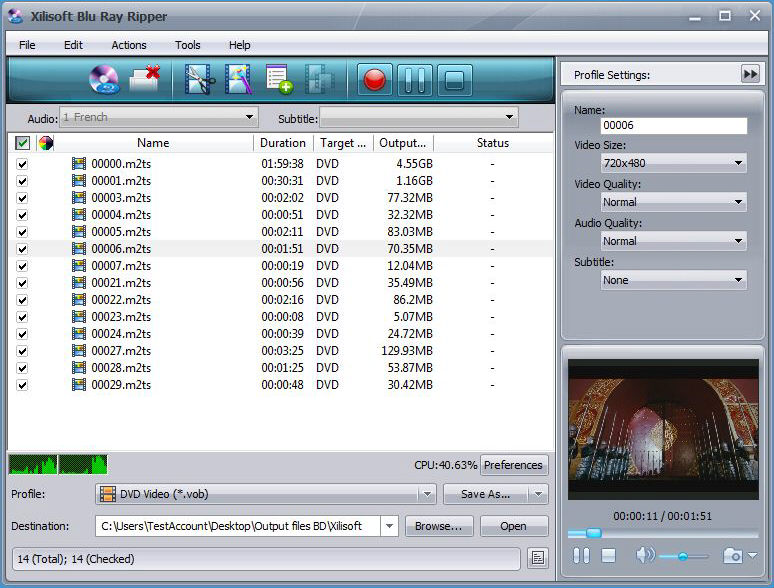Open the Actions menu
Screen dimensions: 774x588
[129, 45]
